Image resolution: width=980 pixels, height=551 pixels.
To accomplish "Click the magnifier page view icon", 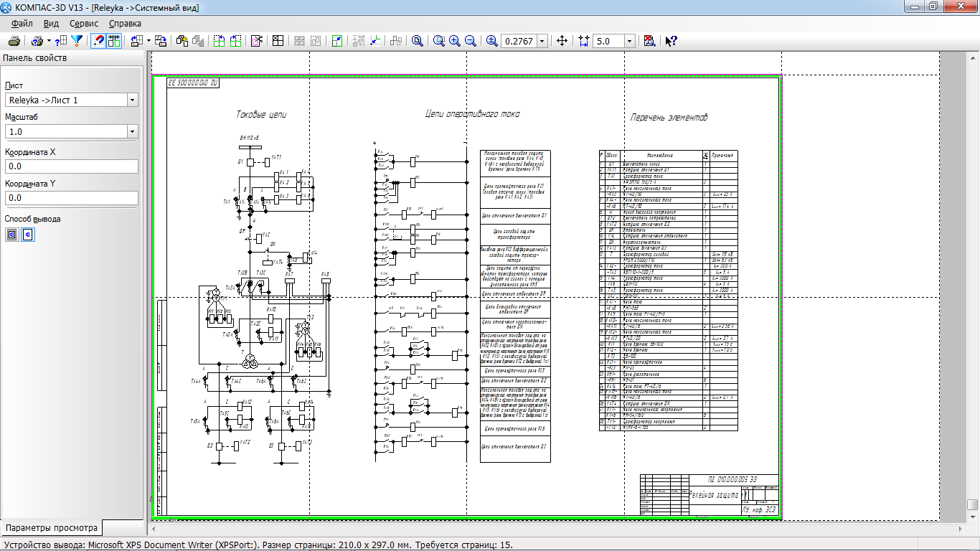I will [x=417, y=41].
